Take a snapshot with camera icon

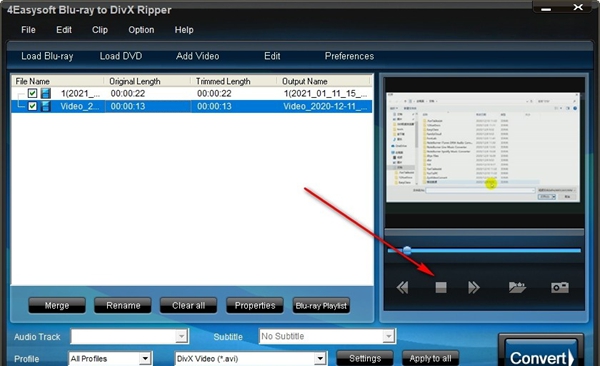(559, 287)
